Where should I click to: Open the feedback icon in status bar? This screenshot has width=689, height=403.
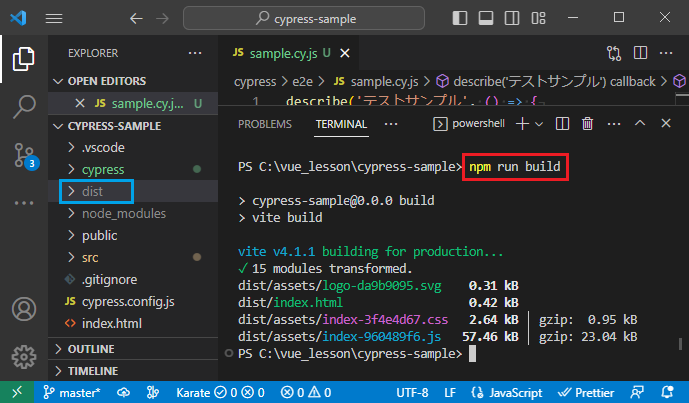click(637, 392)
